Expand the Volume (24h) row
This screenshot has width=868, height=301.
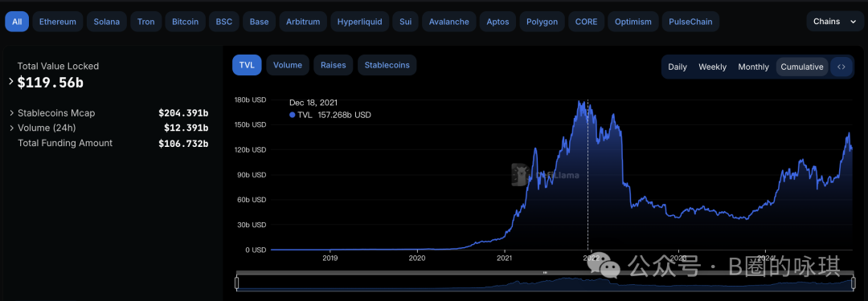click(x=11, y=128)
